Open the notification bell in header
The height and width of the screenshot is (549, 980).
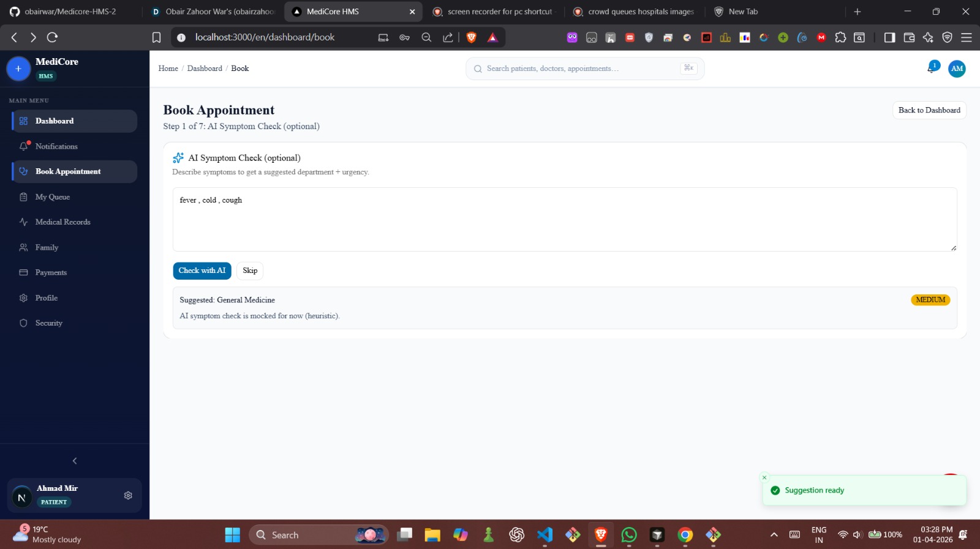(931, 69)
